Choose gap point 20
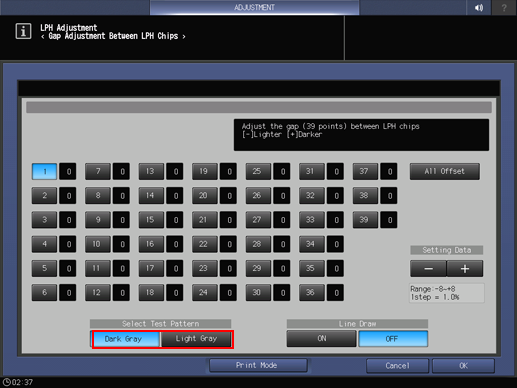Viewport: 517px width, 388px height. [x=205, y=196]
